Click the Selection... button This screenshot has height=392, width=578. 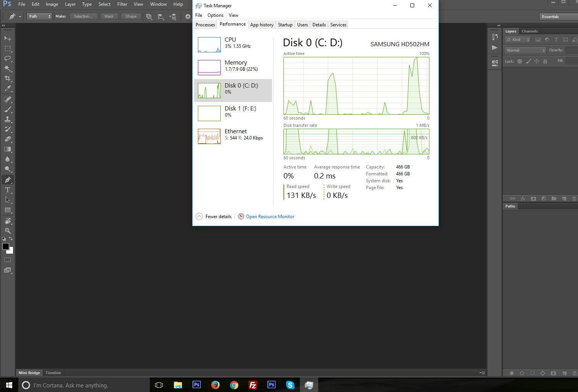(83, 16)
